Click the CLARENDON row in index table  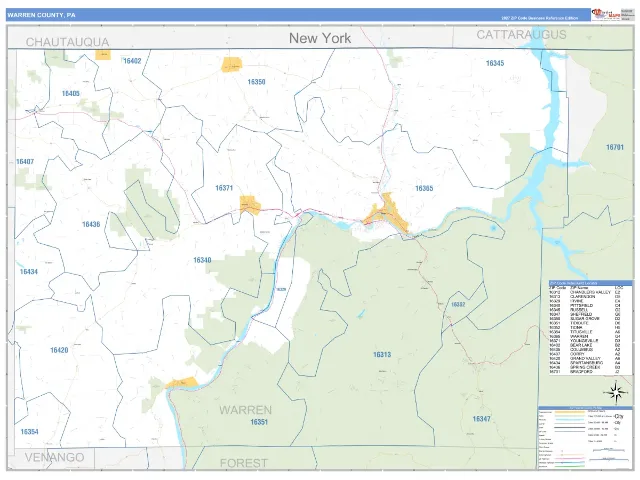coord(586,297)
